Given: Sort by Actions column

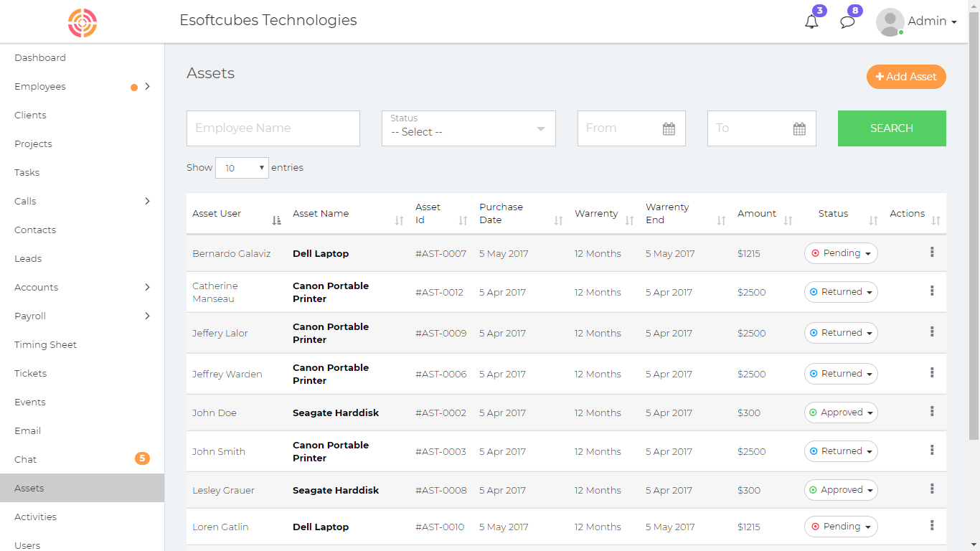Looking at the screenshot, I should (x=915, y=214).
